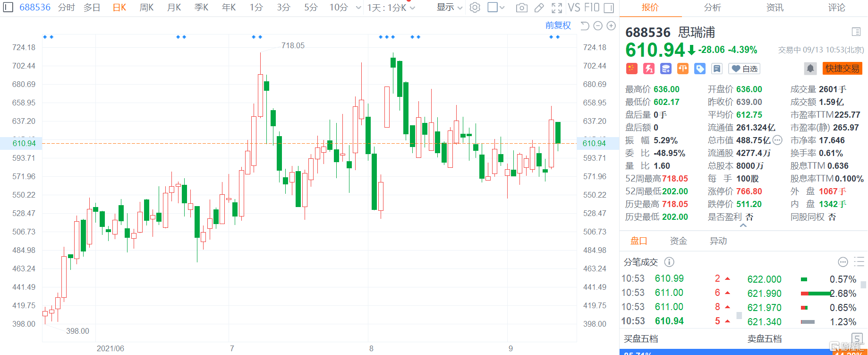The image size is (868, 355).
Task: Click the event dots marker above 718.05 peak
Action: pyautogui.click(x=257, y=37)
